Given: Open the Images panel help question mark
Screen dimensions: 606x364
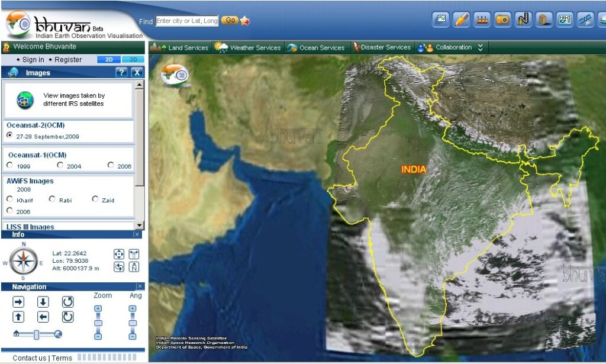Looking at the screenshot, I should coord(121,72).
